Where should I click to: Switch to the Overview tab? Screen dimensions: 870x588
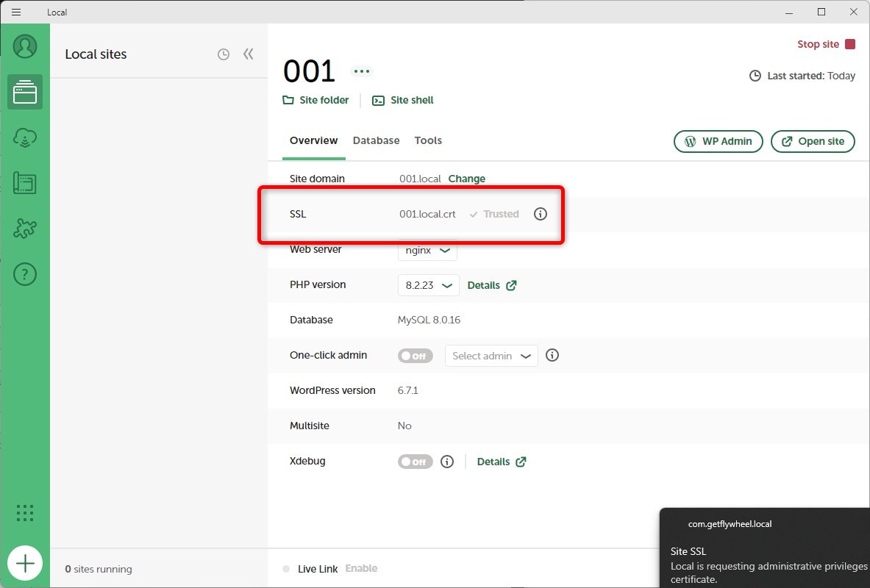tap(313, 140)
